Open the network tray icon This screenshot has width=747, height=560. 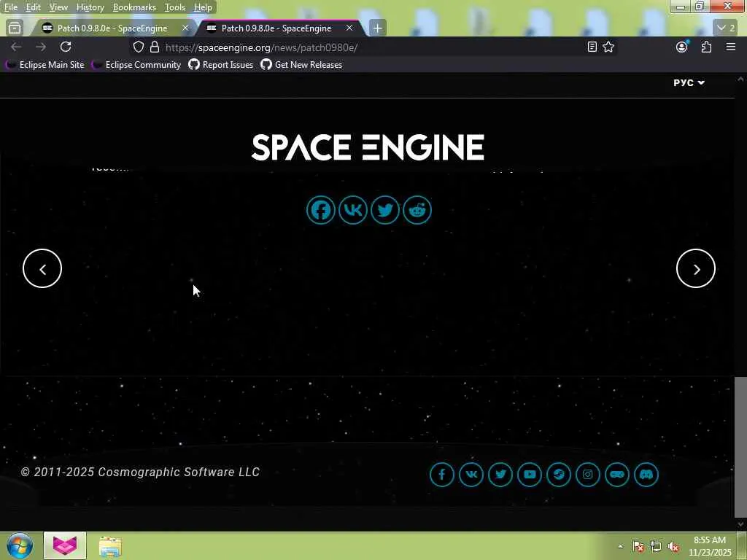(x=656, y=547)
